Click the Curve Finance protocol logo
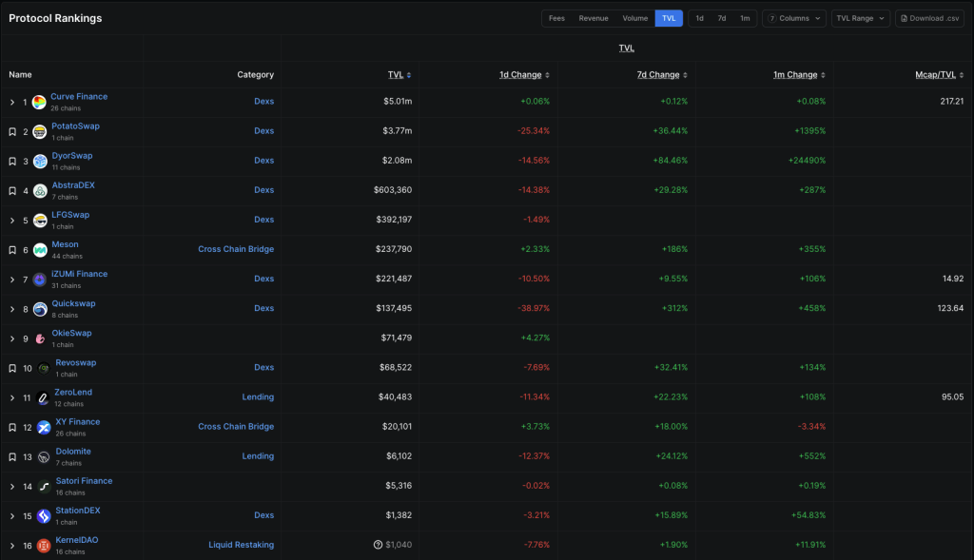974x560 pixels. coord(38,101)
